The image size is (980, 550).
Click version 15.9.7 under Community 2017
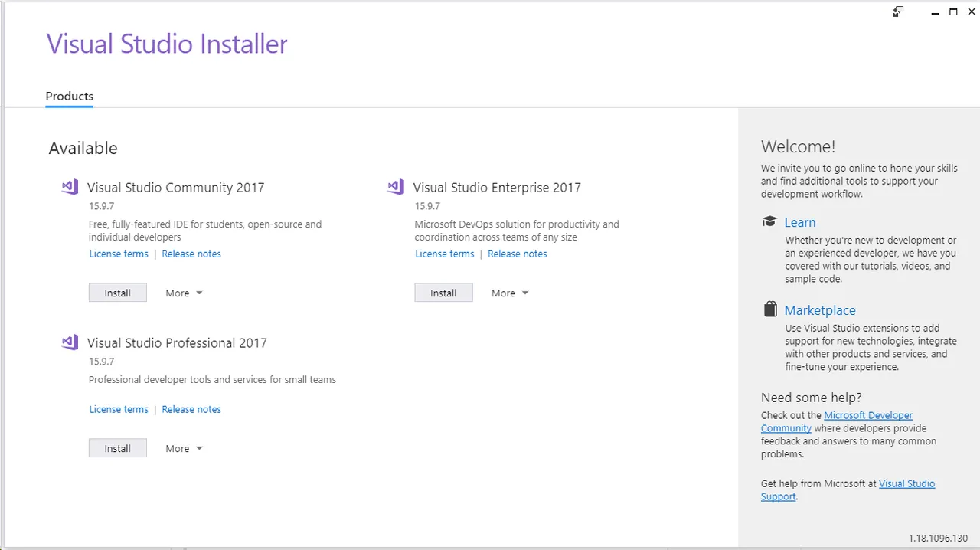point(101,206)
